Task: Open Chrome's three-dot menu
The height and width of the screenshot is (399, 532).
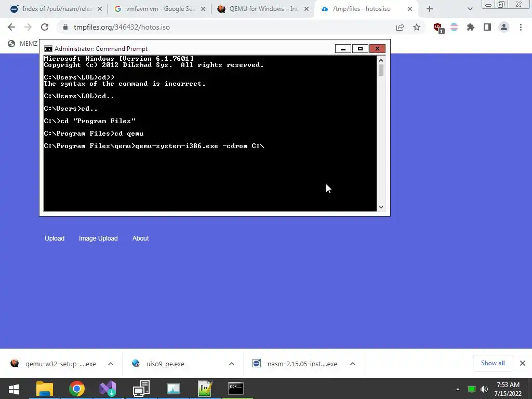Action: (521, 27)
